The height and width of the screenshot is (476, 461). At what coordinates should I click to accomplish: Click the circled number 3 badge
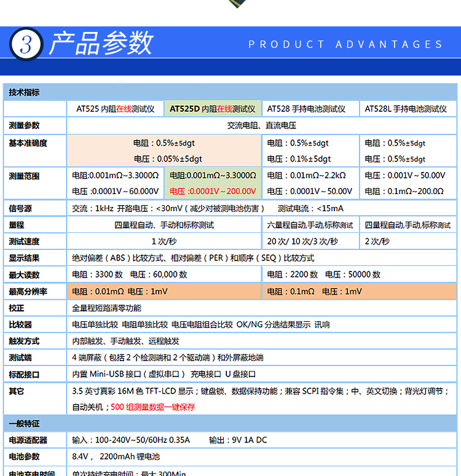(x=26, y=44)
